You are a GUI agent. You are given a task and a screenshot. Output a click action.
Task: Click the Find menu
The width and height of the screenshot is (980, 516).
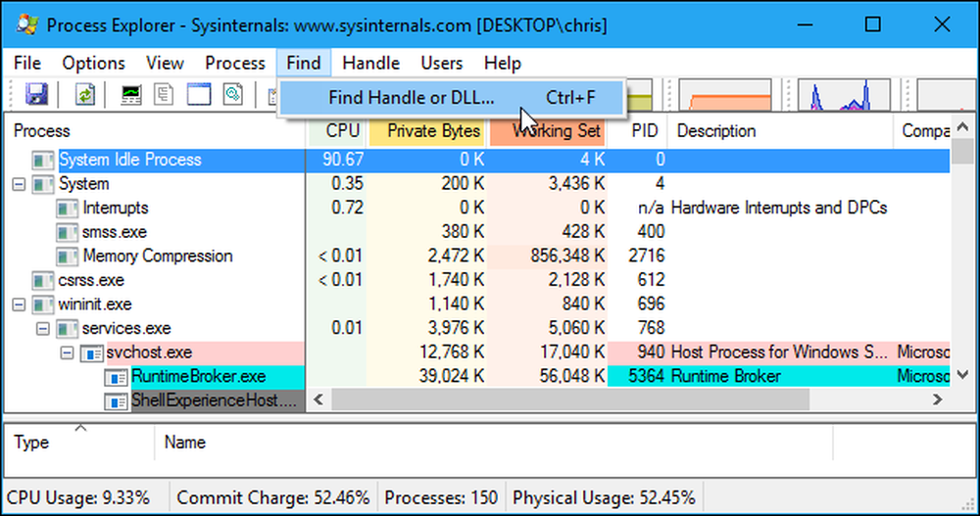click(304, 63)
